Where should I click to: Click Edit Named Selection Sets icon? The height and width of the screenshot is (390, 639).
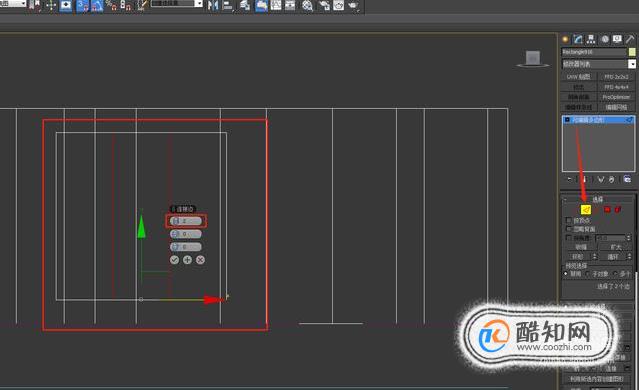pos(142,5)
